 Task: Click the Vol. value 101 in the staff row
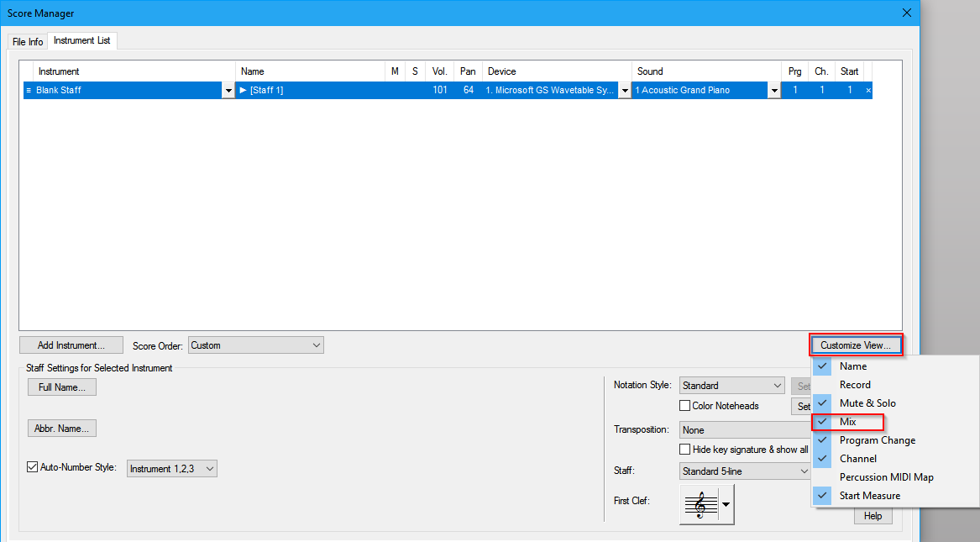[439, 90]
